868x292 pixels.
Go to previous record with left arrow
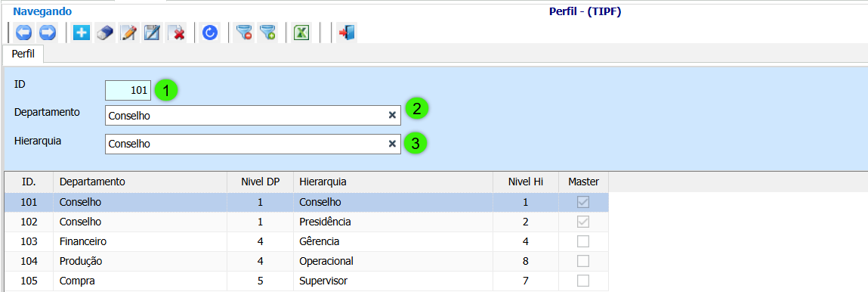click(23, 33)
